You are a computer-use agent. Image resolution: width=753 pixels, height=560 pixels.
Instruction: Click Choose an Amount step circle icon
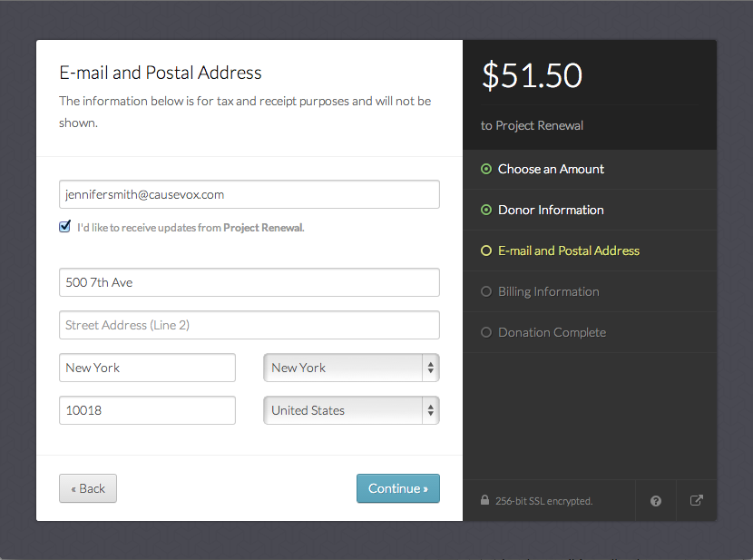[486, 169]
